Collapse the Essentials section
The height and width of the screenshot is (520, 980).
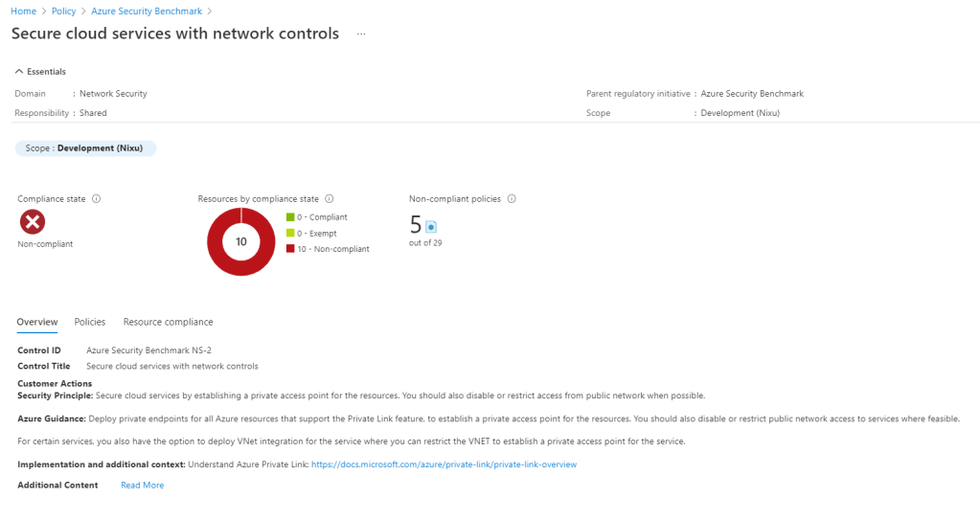coord(19,71)
